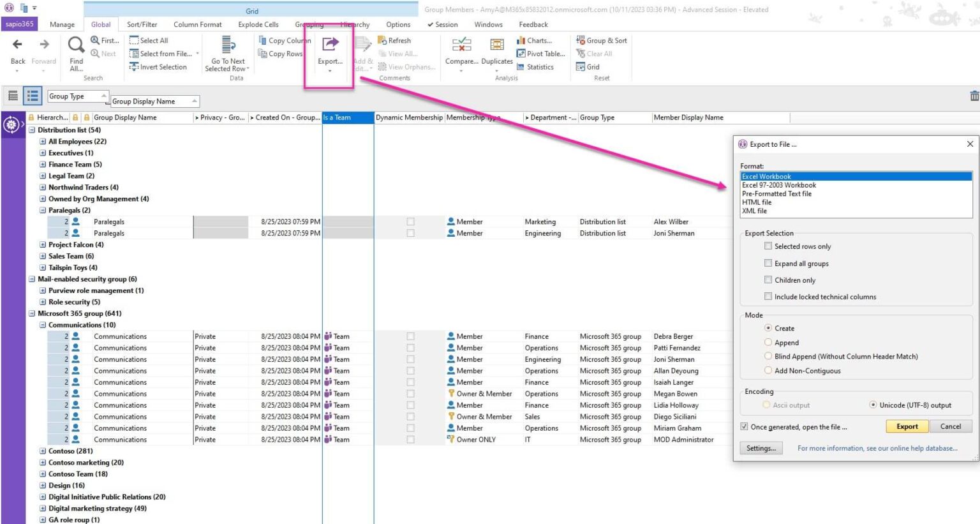The height and width of the screenshot is (524, 980).
Task: Click Go To Next Selected Row icon
Action: click(228, 44)
